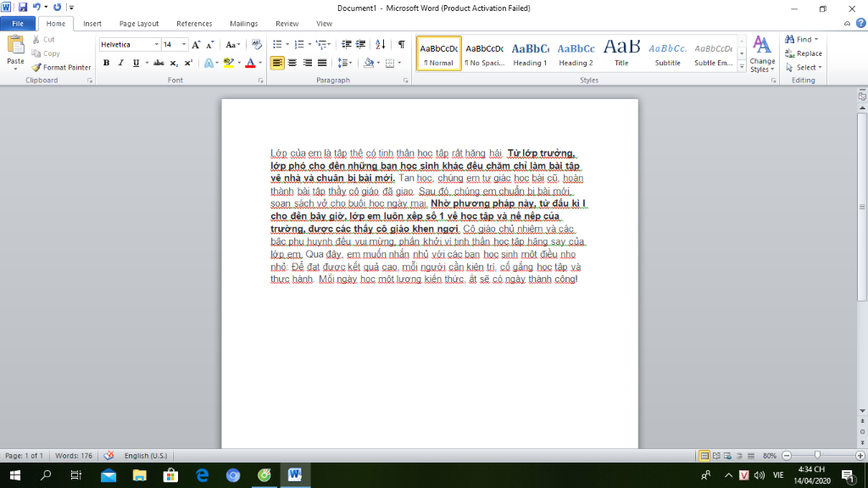Toggle Show/Hide paragraph marks
868x488 pixels.
click(401, 44)
